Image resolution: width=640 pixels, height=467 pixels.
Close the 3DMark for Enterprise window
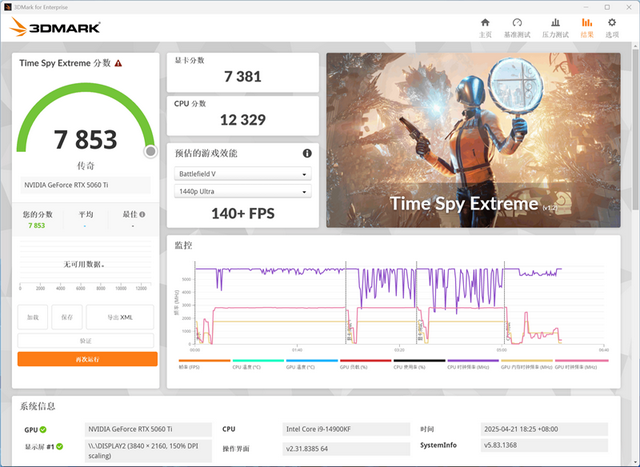(629, 7)
